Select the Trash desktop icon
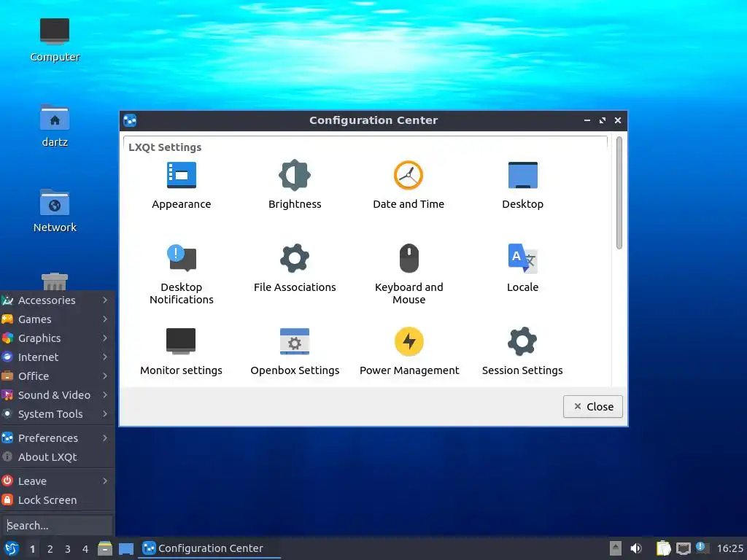The width and height of the screenshot is (747, 560). click(55, 281)
